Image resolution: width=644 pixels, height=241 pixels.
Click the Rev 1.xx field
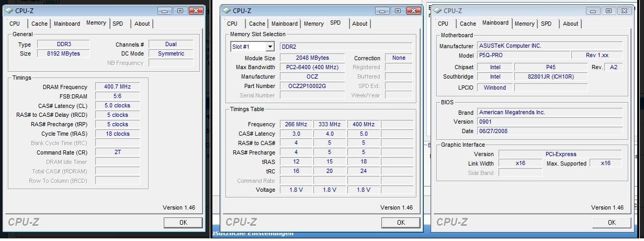[597, 56]
